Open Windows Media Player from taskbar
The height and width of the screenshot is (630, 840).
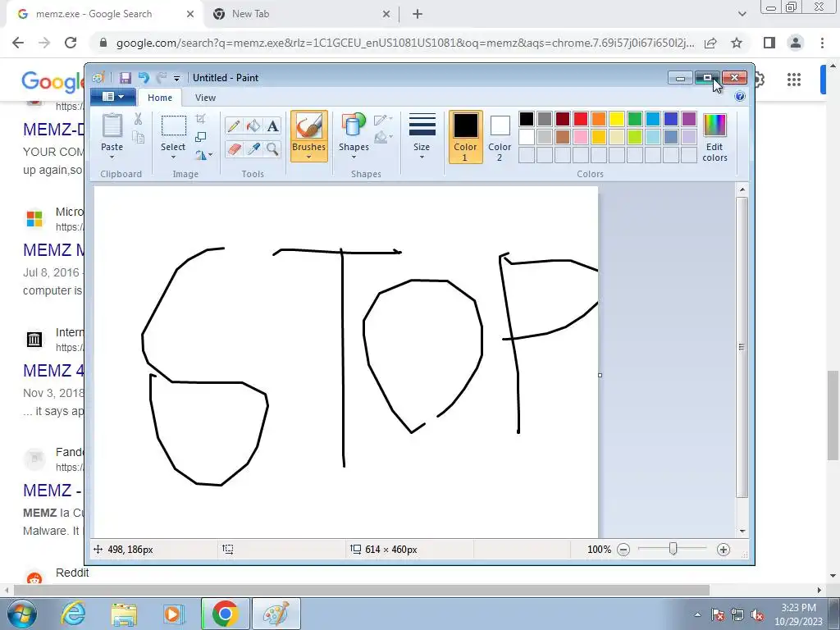(x=174, y=614)
